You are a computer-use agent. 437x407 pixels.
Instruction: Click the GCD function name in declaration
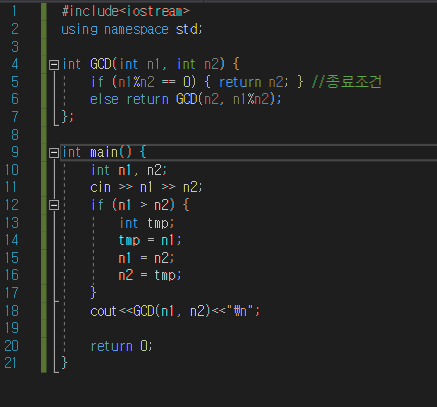[x=100, y=64]
